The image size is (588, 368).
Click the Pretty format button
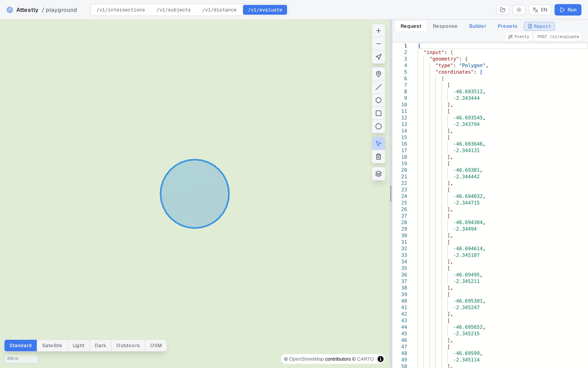coord(519,37)
